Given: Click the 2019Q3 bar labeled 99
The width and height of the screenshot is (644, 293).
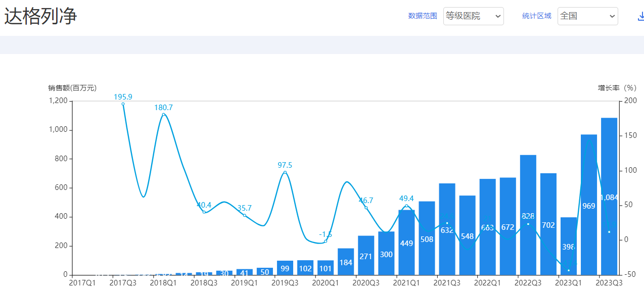Looking at the screenshot, I should point(285,268).
